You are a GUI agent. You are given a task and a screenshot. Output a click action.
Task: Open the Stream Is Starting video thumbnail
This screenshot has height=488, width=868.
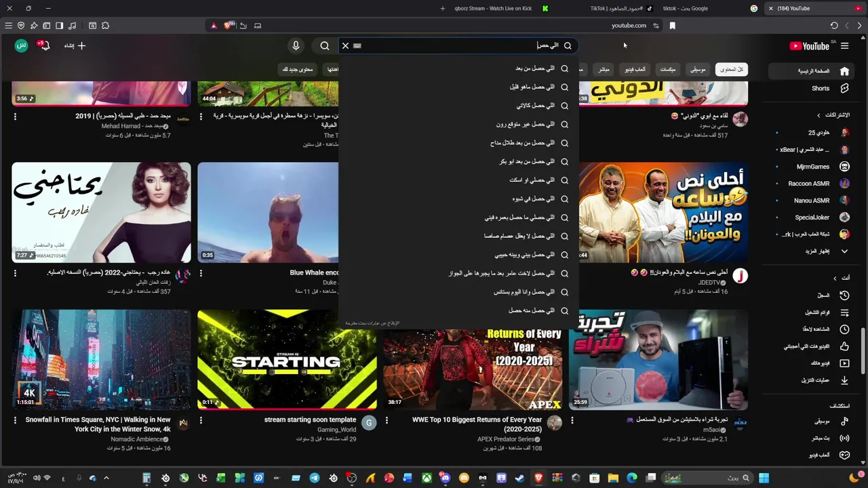point(287,360)
